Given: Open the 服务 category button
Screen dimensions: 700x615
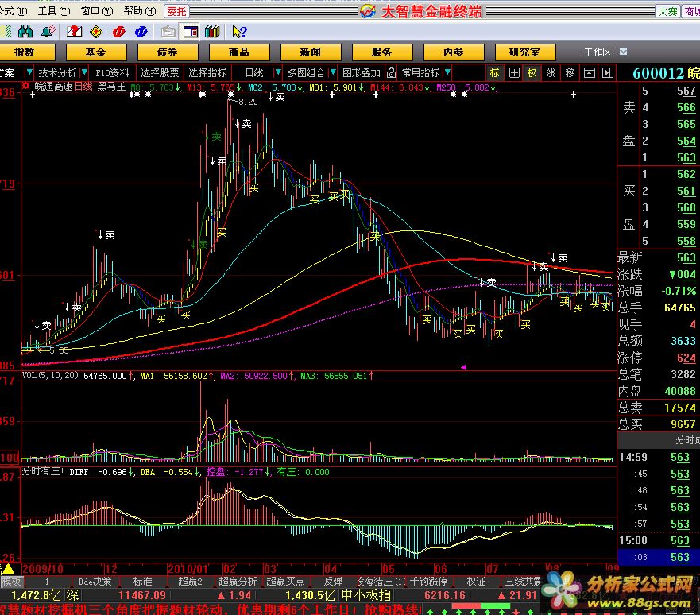Looking at the screenshot, I should [x=381, y=52].
